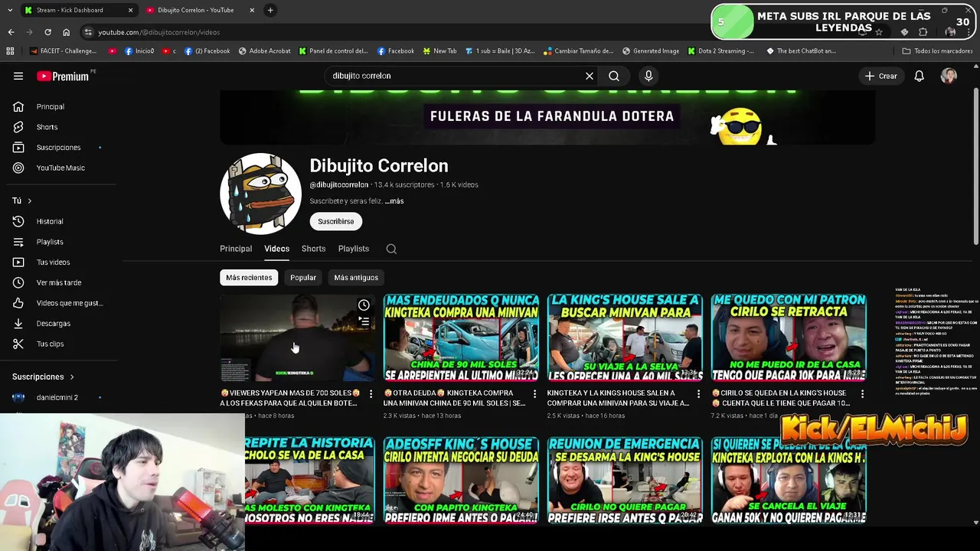Screen dimensions: 980x551
Task: Switch to the Principal channel tab
Action: [236, 249]
